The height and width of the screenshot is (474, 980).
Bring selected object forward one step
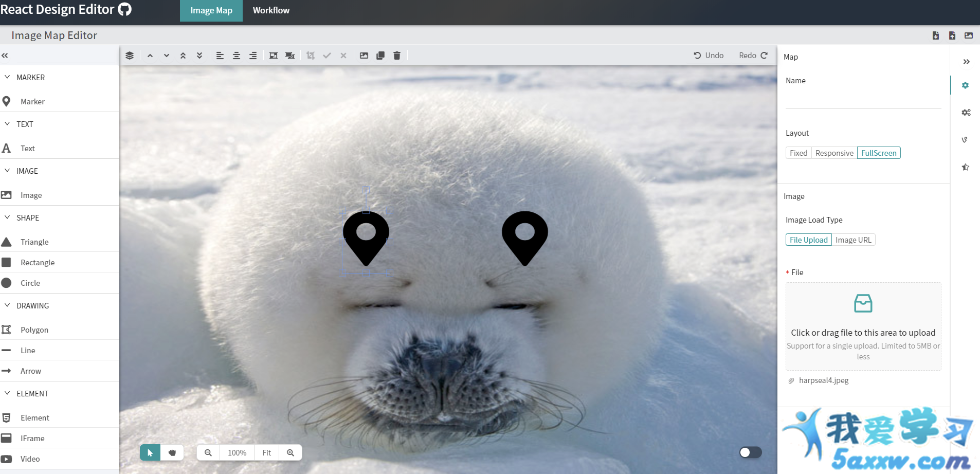[x=150, y=56]
